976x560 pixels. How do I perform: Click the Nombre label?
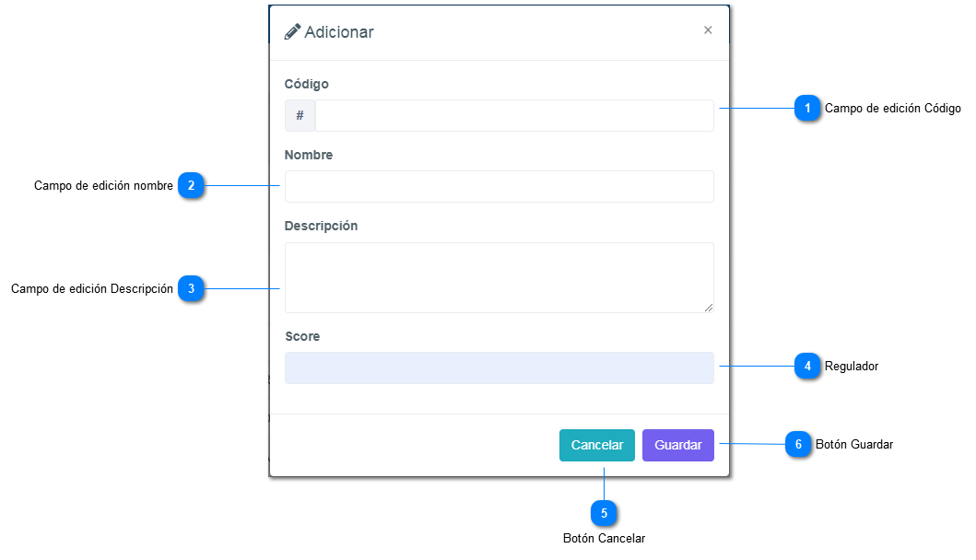click(x=308, y=155)
